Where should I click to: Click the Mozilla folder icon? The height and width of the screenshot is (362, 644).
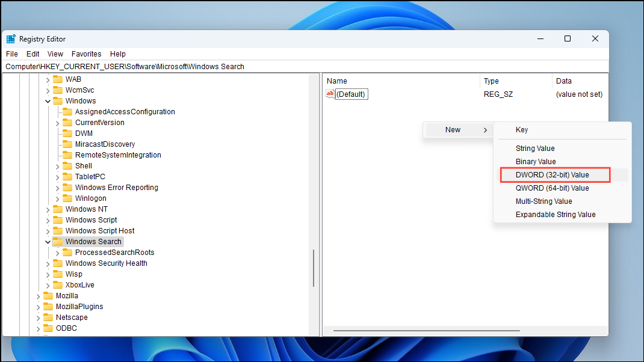pos(49,295)
